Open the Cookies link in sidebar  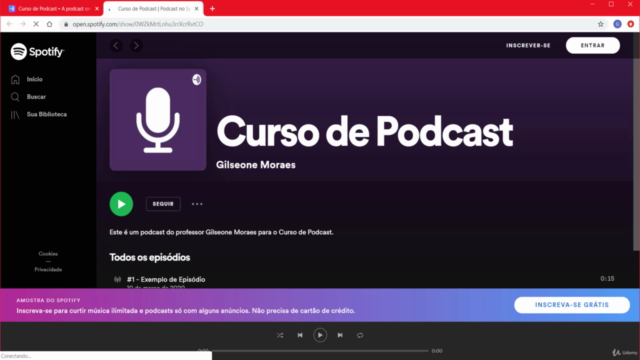click(48, 254)
